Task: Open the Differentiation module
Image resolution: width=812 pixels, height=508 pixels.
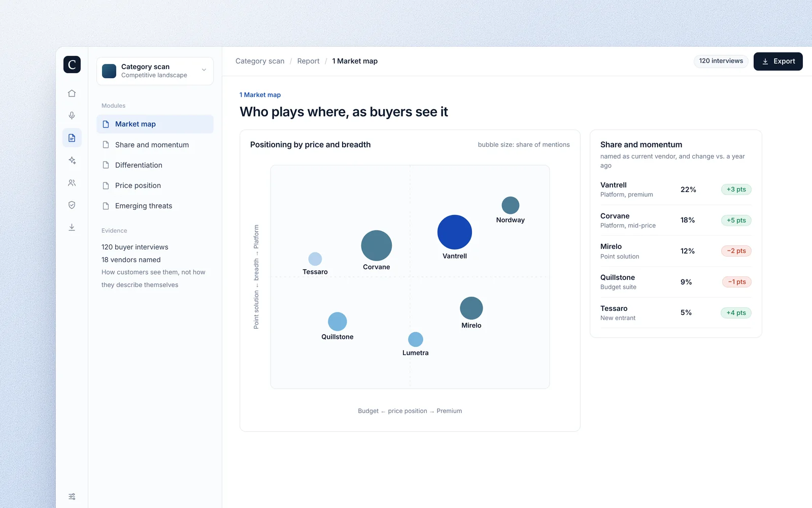Action: (155, 165)
